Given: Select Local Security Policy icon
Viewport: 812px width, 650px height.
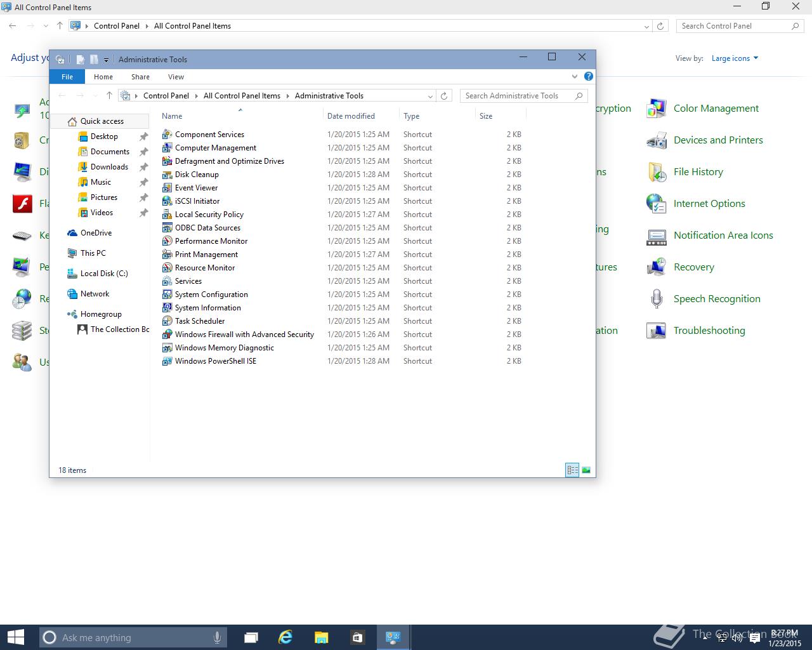Looking at the screenshot, I should (x=167, y=215).
